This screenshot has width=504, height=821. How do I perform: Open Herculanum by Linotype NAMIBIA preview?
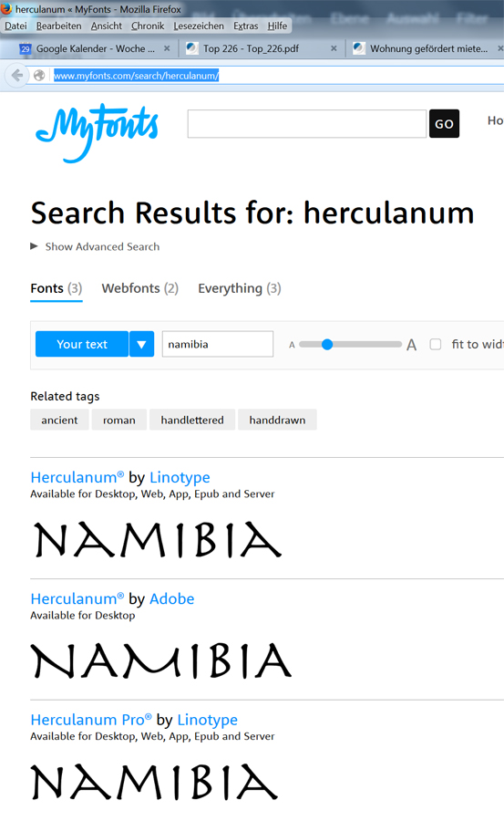pyautogui.click(x=158, y=539)
